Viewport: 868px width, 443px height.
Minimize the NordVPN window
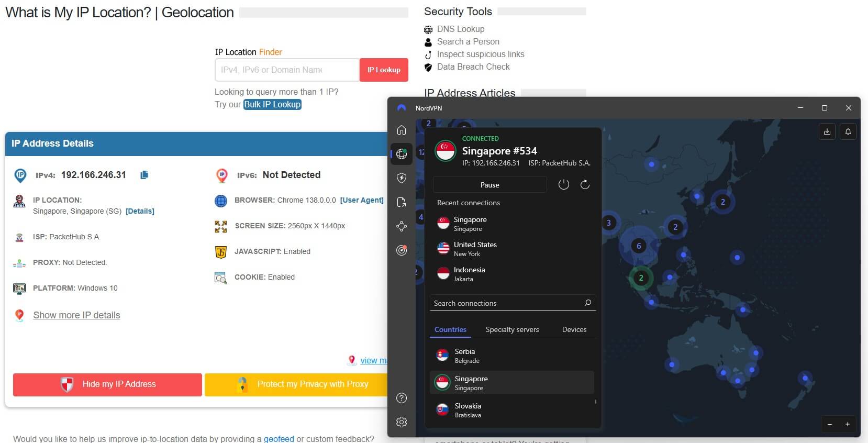800,108
